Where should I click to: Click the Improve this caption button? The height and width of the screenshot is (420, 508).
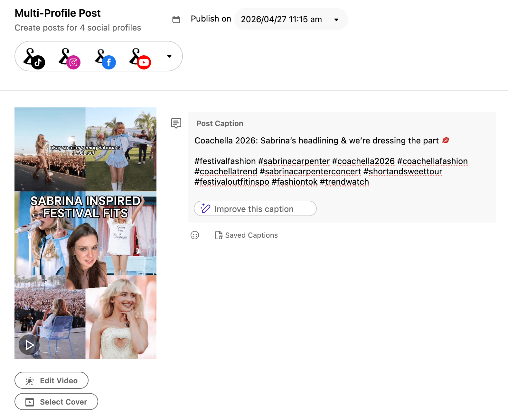coord(255,209)
